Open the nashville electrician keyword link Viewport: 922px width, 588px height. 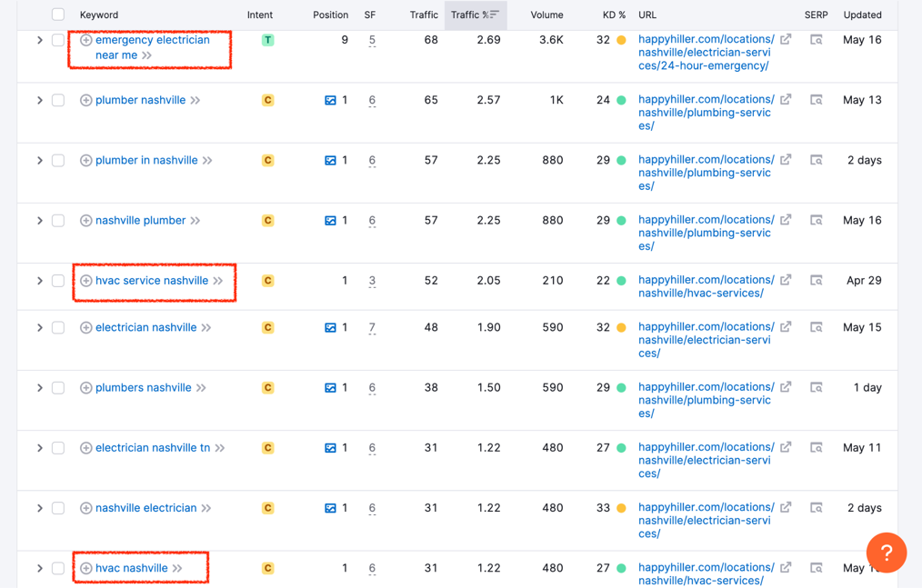point(145,508)
